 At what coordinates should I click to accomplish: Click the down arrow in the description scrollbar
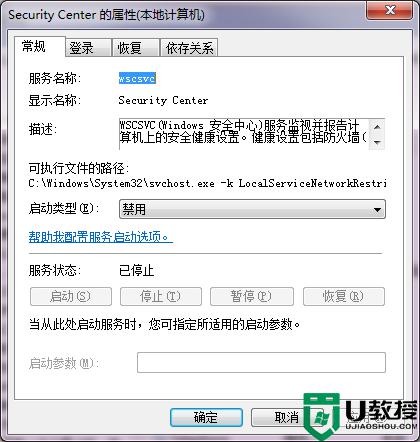point(377,142)
